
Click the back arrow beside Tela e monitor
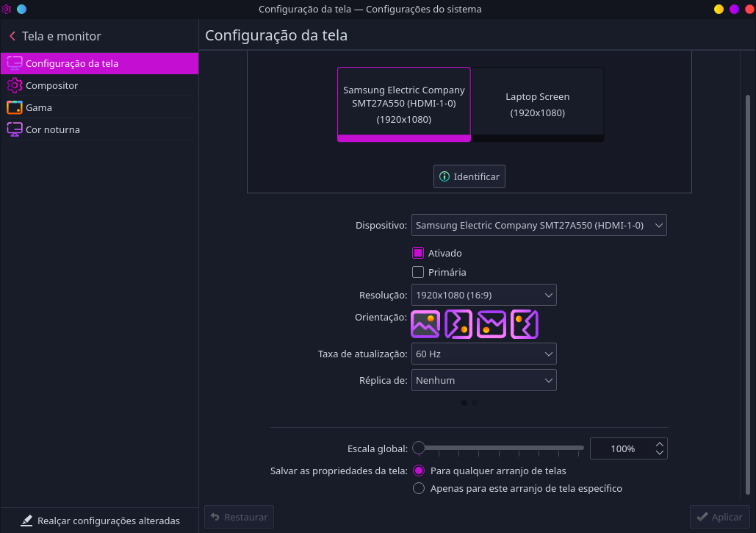tap(12, 36)
